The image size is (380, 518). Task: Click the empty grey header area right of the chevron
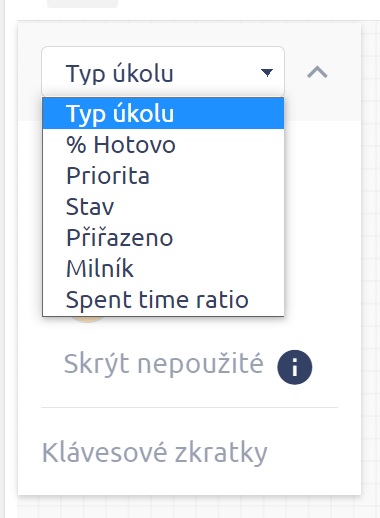pos(345,72)
